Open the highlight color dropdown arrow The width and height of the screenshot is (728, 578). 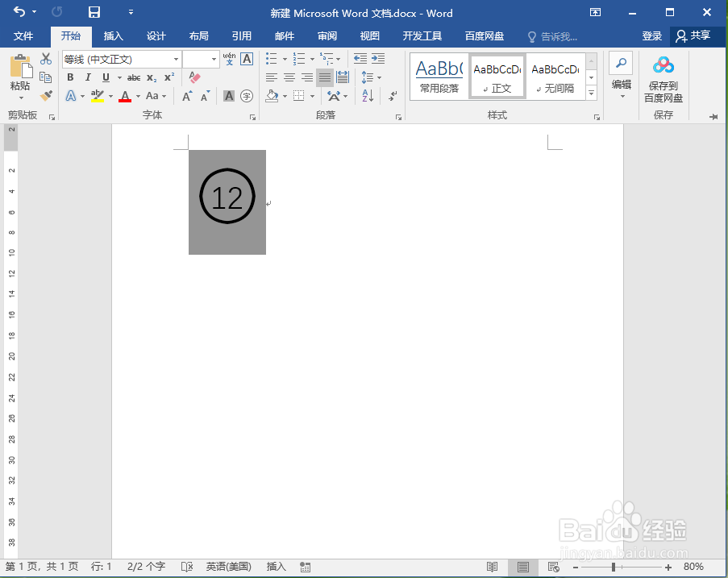pos(110,96)
